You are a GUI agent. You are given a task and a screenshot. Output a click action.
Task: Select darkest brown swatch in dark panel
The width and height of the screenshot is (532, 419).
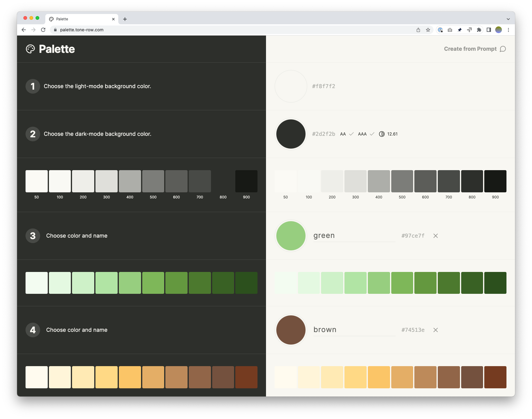(x=246, y=377)
